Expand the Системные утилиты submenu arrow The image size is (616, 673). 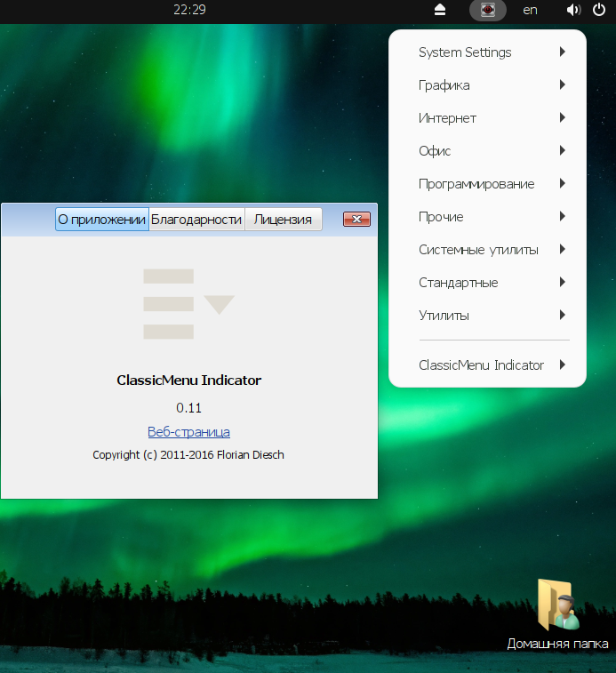pyautogui.click(x=563, y=249)
